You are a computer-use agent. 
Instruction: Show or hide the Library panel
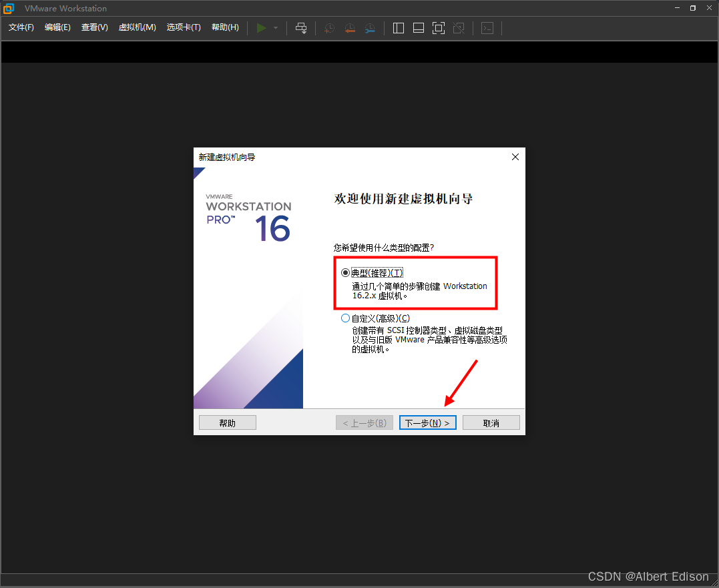pyautogui.click(x=398, y=28)
